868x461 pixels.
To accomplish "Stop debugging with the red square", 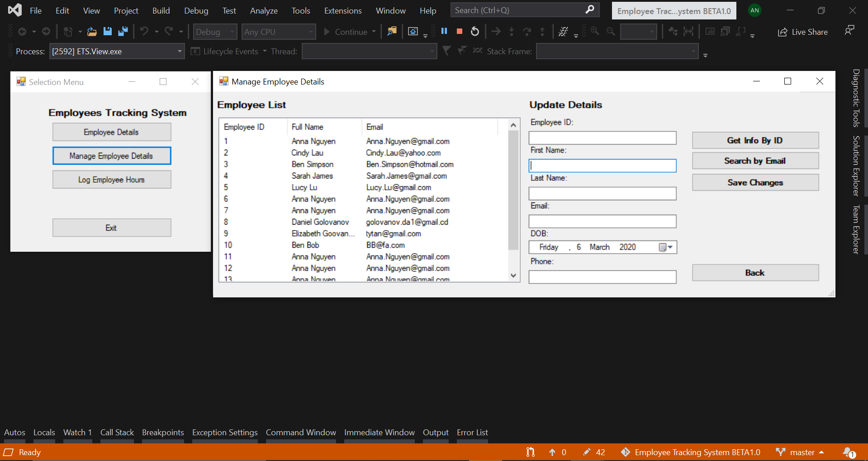I will coord(460,31).
